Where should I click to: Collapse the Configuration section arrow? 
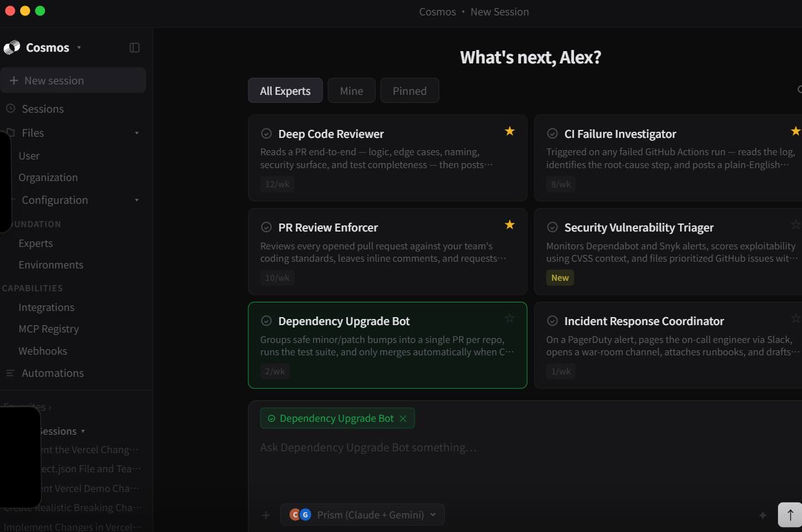click(x=137, y=200)
